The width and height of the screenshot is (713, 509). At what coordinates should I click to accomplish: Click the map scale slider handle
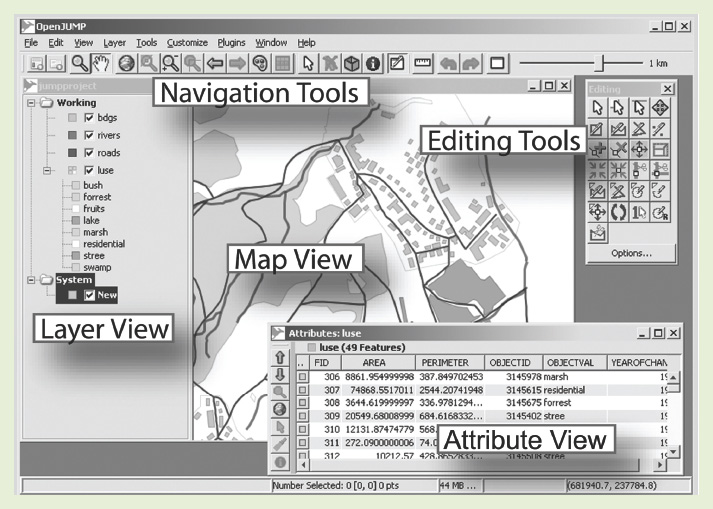(600, 63)
